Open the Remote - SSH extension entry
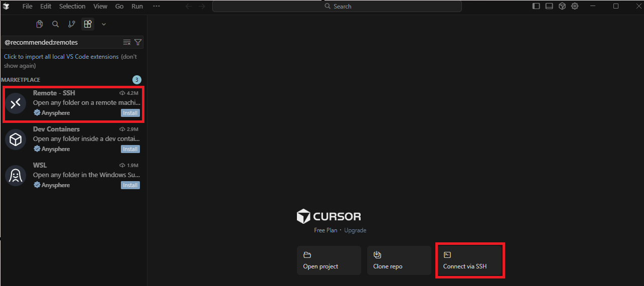Image resolution: width=644 pixels, height=286 pixels. pos(73,103)
